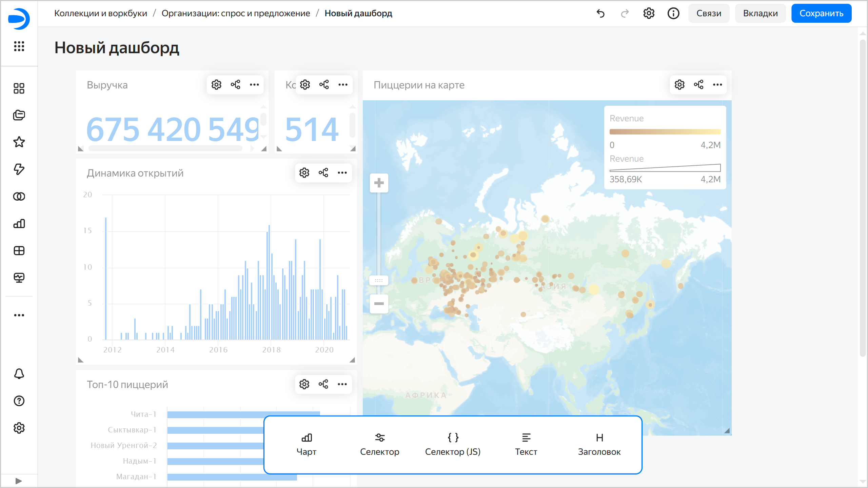
Task: Open dashboard settings gear in header
Action: [x=649, y=14]
